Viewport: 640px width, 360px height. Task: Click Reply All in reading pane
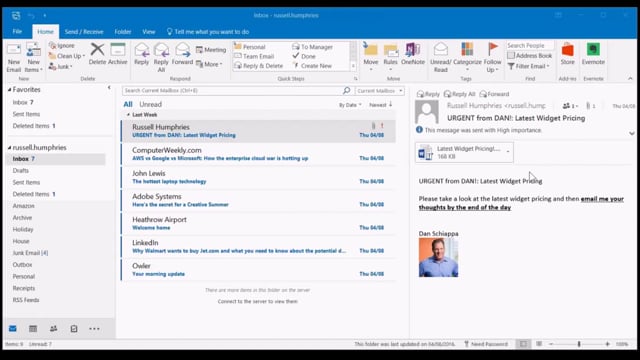click(460, 94)
